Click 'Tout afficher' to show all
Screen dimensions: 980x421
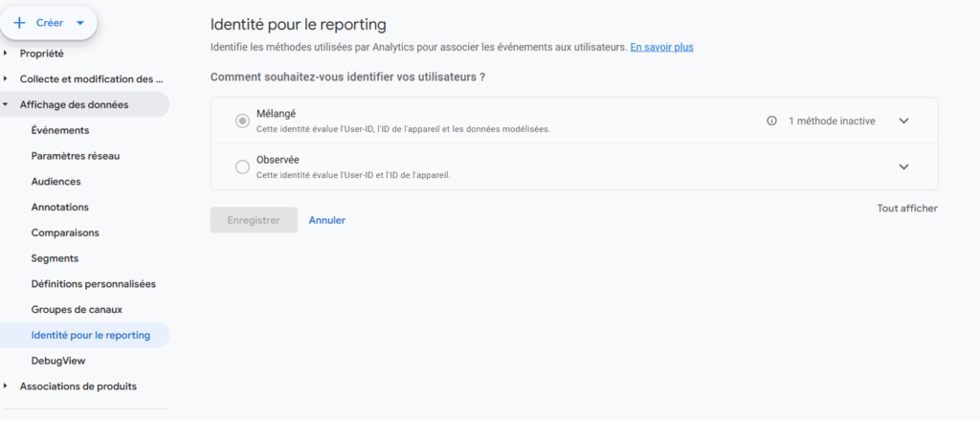click(906, 208)
